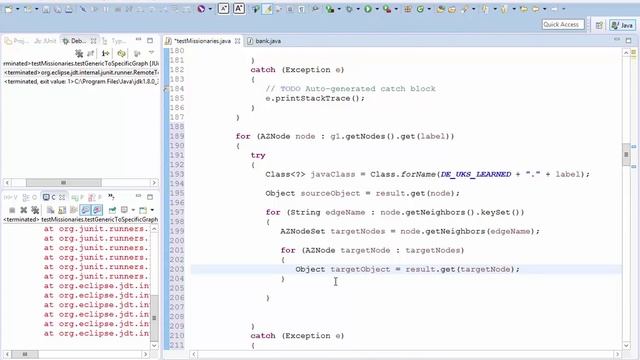
Task: Click the Quick Access search field
Action: [x=563, y=24]
